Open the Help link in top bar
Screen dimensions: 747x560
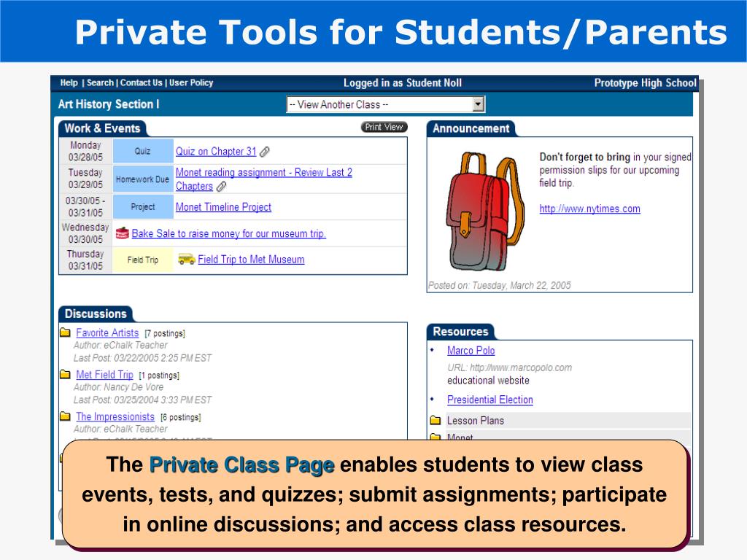click(69, 83)
